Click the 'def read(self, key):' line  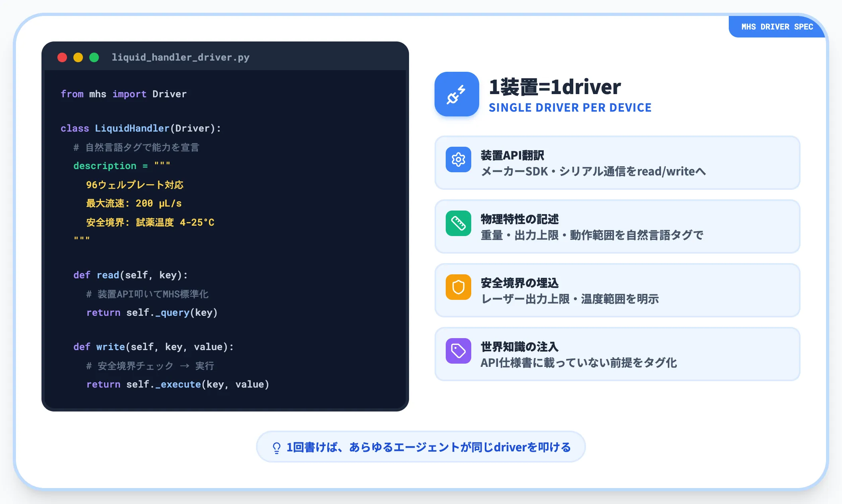(131, 275)
